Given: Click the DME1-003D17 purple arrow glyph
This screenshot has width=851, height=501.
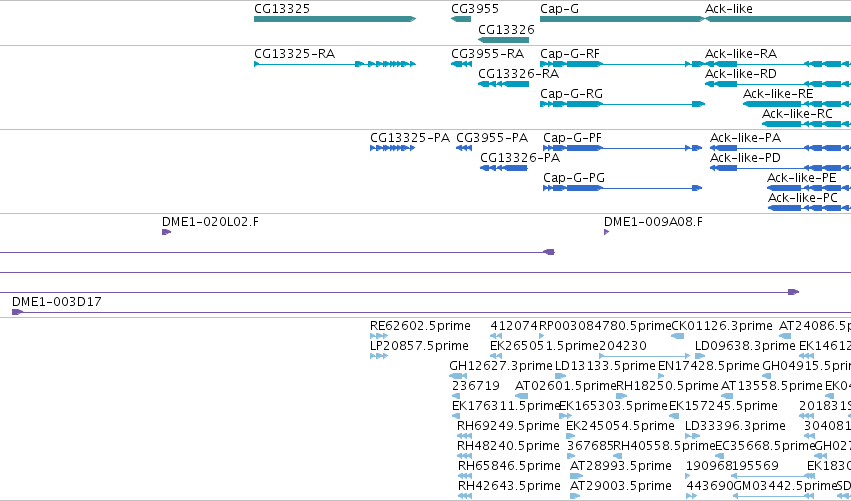Looking at the screenshot, I should (x=17, y=312).
